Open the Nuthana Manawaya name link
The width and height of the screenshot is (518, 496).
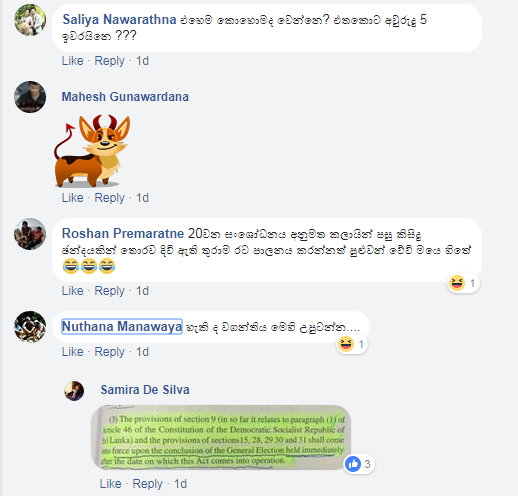122,327
